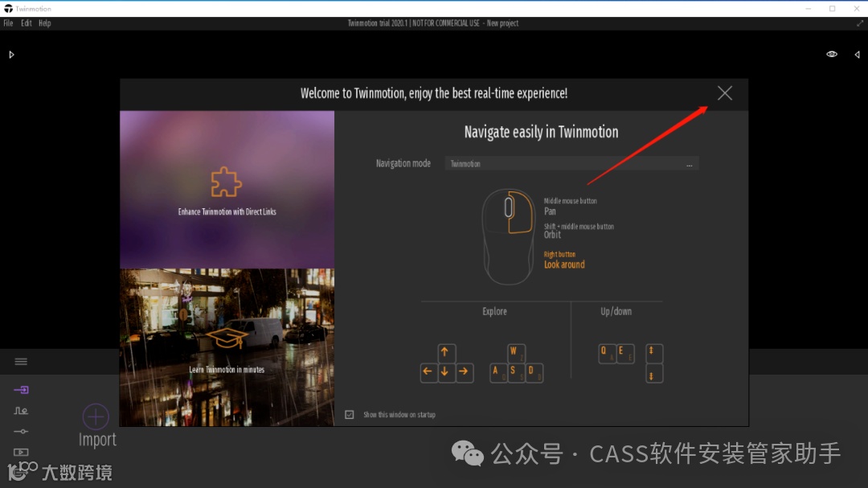Toggle the eye view settings icon

(832, 55)
